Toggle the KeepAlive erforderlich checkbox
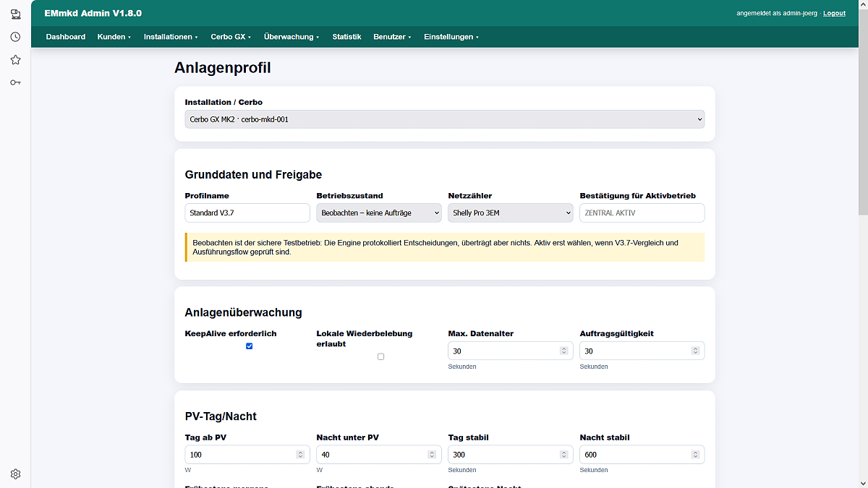This screenshot has width=868, height=488. (x=249, y=346)
